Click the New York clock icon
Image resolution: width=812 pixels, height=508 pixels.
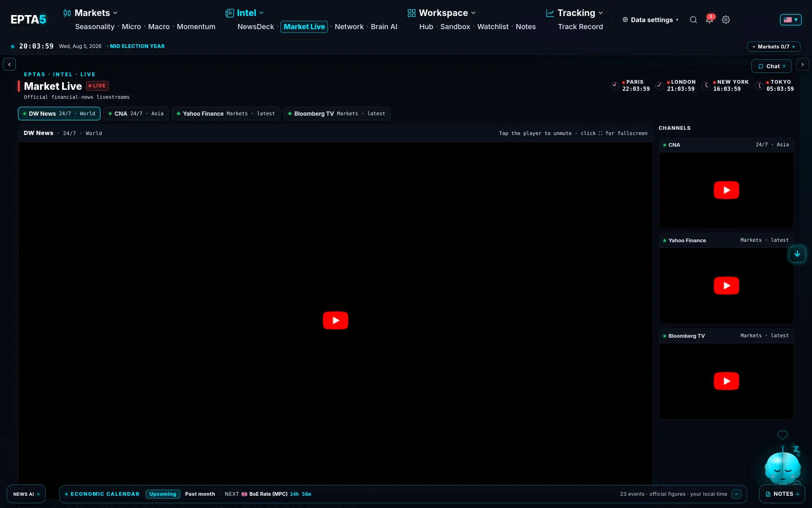pos(706,85)
